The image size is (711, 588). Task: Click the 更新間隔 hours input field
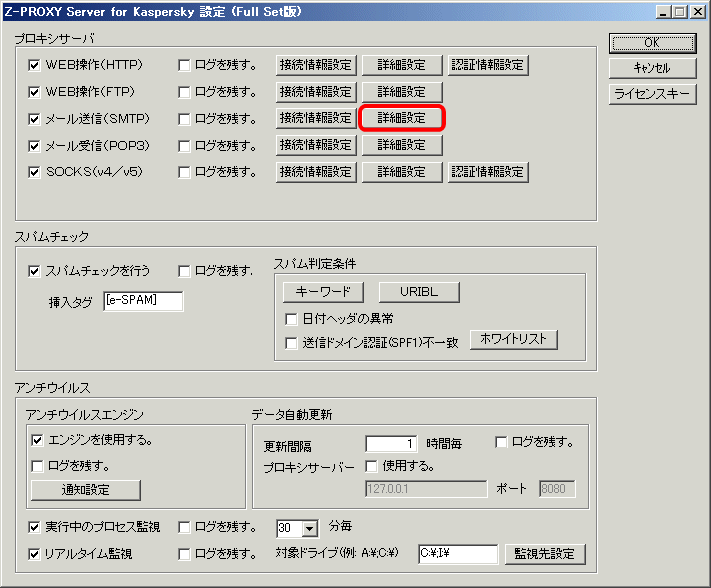point(392,443)
